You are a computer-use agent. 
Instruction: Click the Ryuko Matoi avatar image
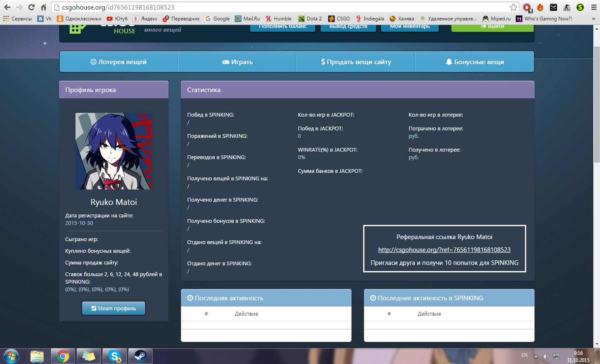[x=114, y=151]
